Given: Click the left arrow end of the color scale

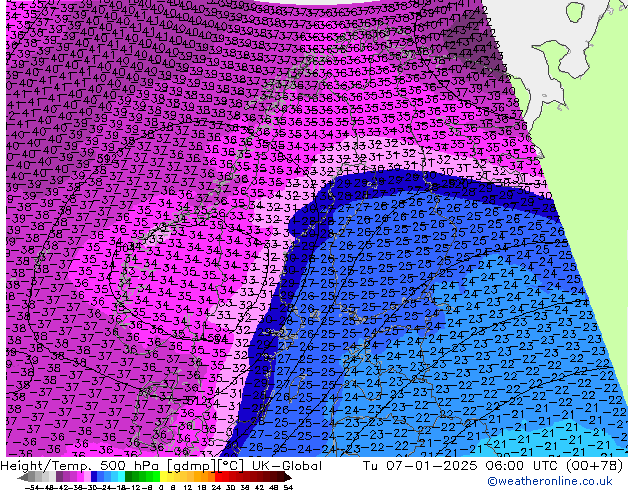Looking at the screenshot, I should [x=22, y=477].
